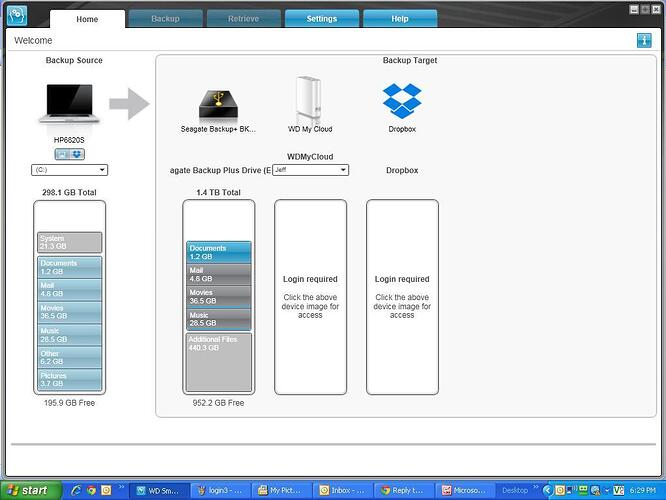
Task: Select the HP6820S laptop source image
Action: [x=69, y=104]
